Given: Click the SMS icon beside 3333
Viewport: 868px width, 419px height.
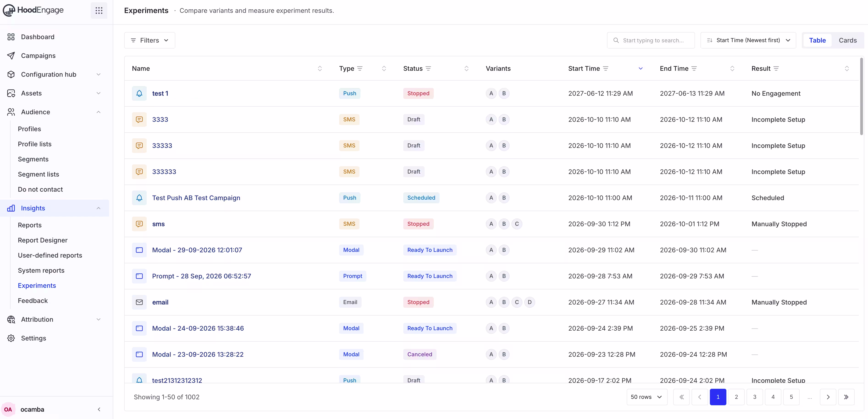Looking at the screenshot, I should pos(139,120).
